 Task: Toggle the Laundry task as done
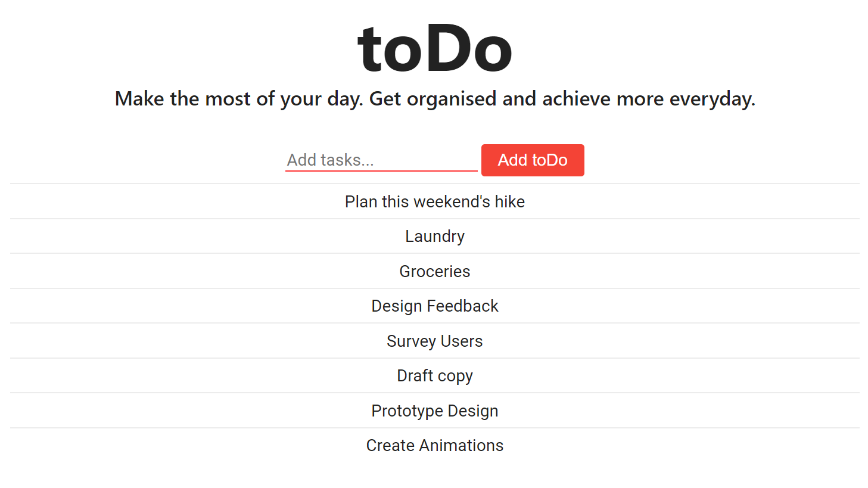click(x=435, y=237)
